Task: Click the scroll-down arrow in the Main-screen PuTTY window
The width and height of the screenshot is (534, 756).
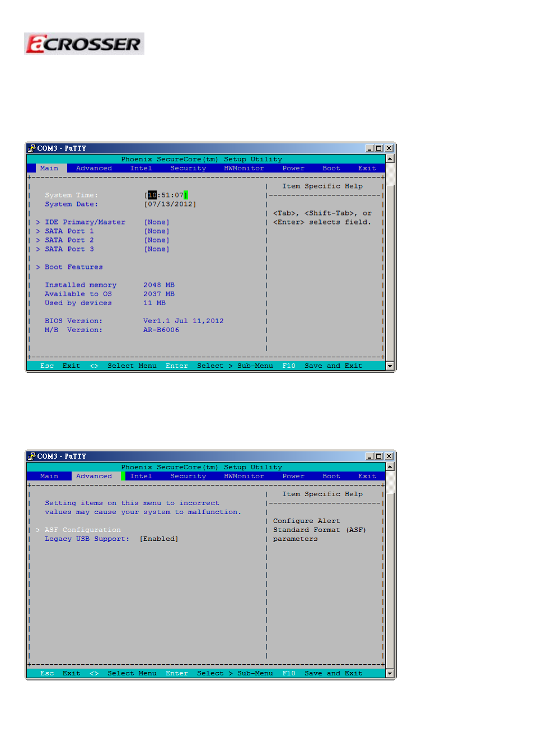Action: (x=390, y=366)
